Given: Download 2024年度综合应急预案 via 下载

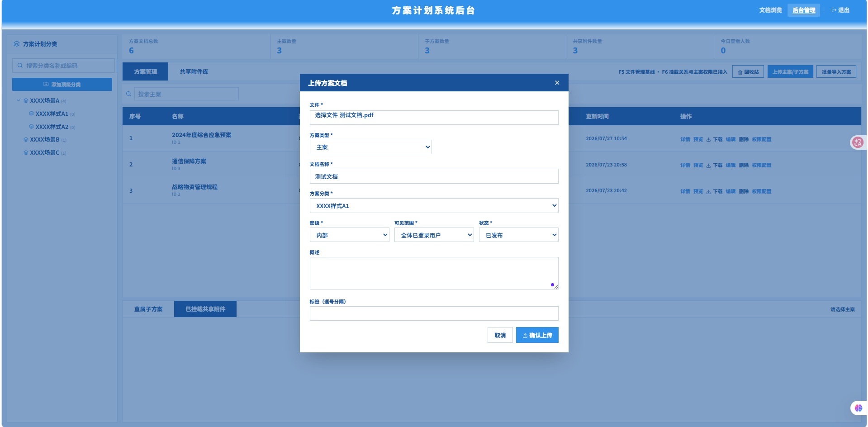Looking at the screenshot, I should pyautogui.click(x=714, y=139).
